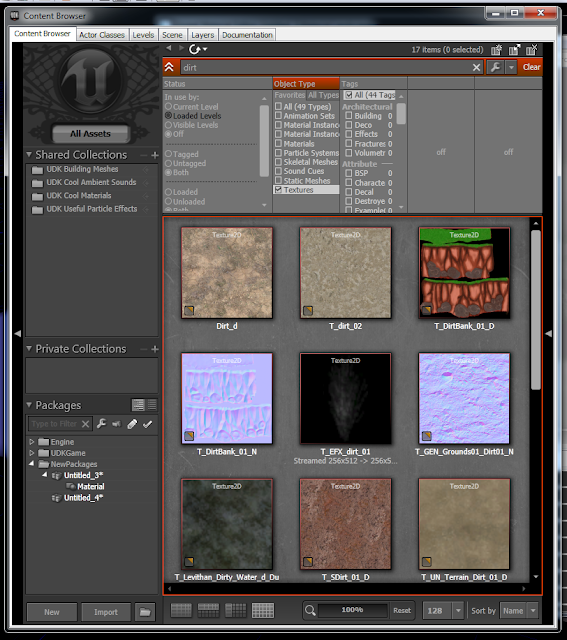Collapse the Shared Collections section
Image resolution: width=567 pixels, height=640 pixels.
[x=29, y=155]
